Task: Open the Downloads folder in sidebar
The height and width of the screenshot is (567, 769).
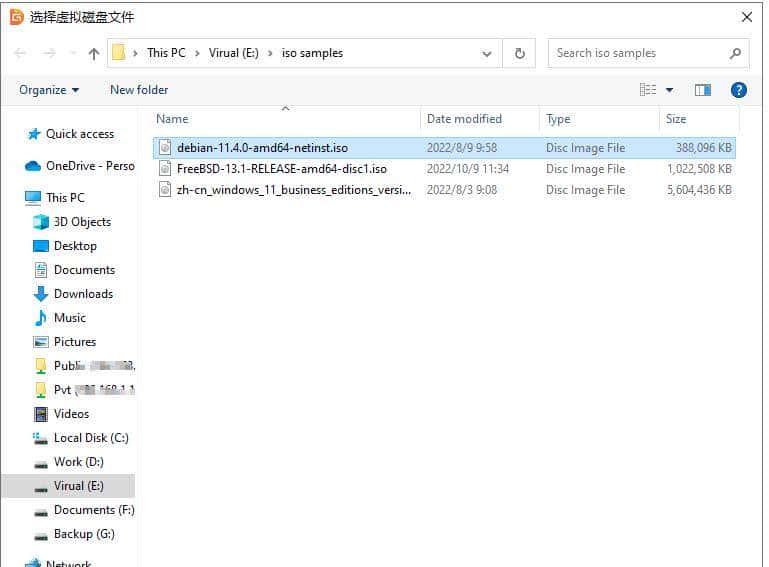Action: click(83, 294)
